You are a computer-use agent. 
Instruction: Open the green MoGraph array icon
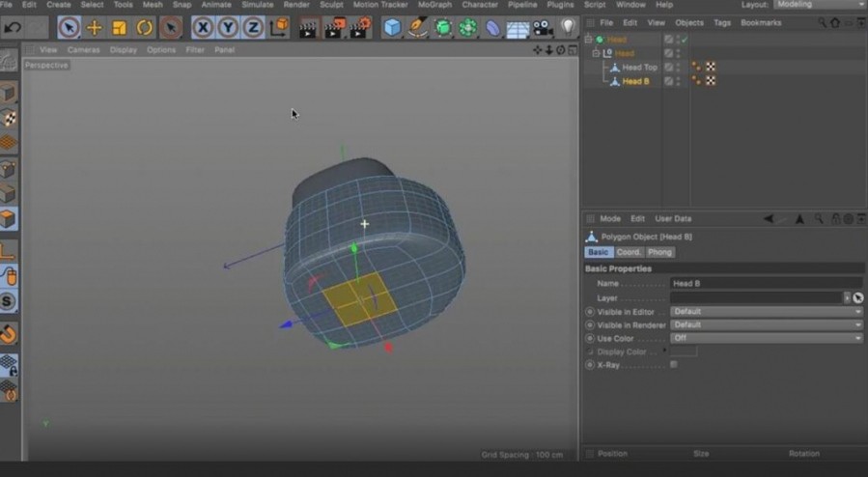click(x=467, y=27)
